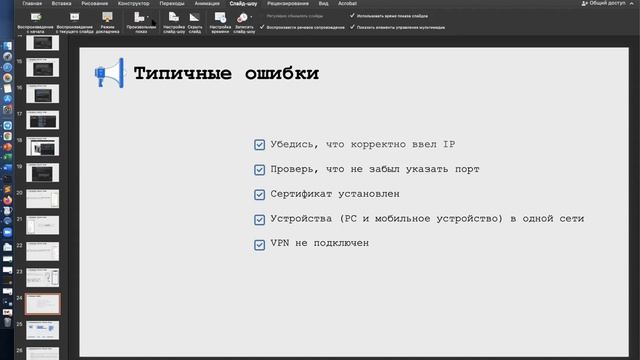
Task: Select checkmark bullet beside 'VPN не подключен'
Action: [x=259, y=244]
